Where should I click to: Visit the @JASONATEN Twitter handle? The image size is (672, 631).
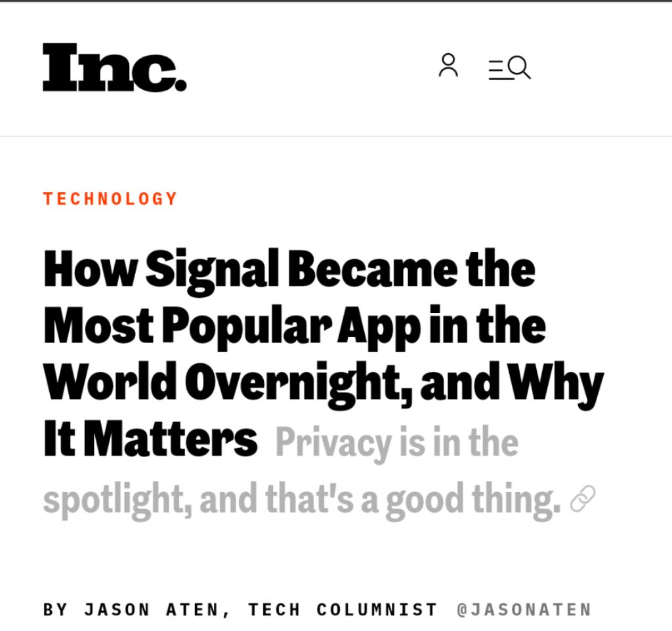pos(524,610)
